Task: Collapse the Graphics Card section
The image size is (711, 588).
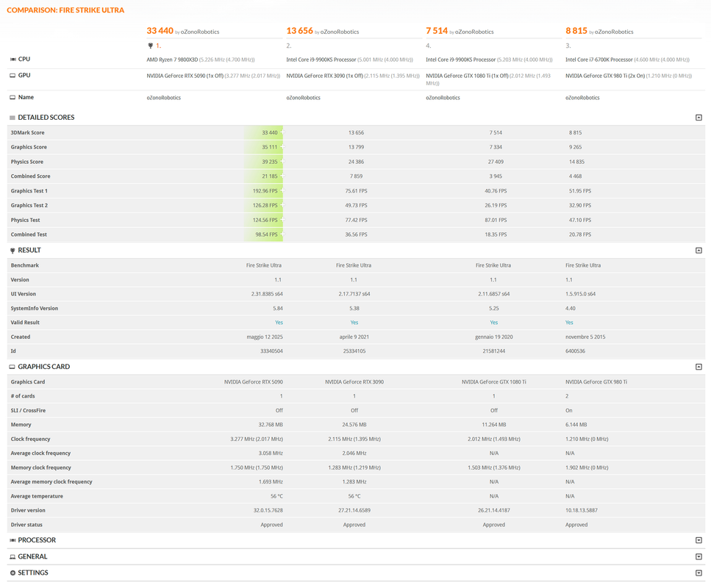Action: click(x=699, y=367)
